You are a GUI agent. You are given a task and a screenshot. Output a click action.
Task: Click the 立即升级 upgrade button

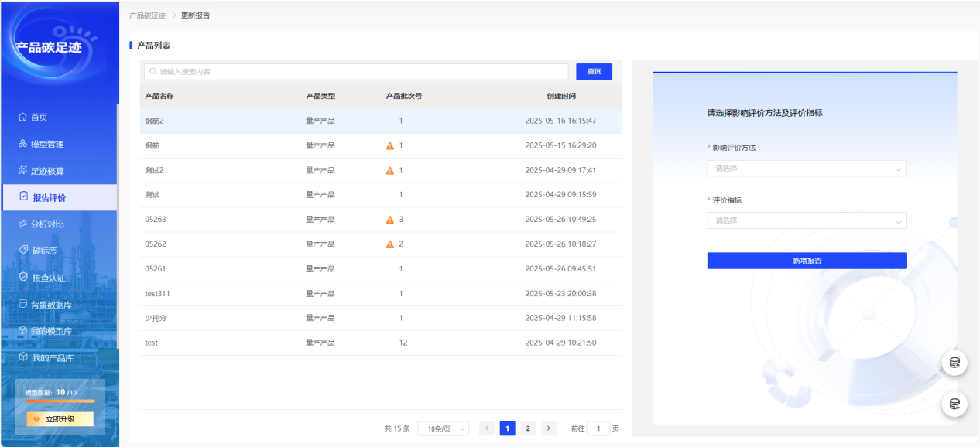pos(60,419)
